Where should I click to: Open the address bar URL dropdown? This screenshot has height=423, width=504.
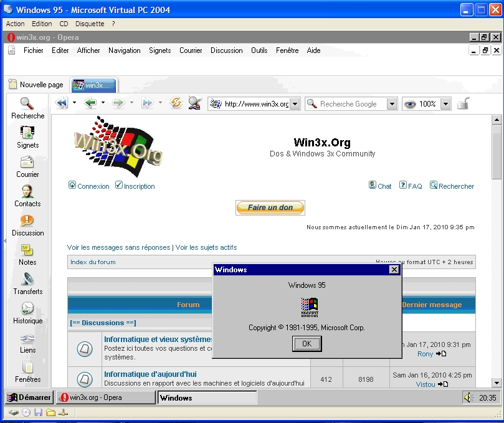coord(295,104)
